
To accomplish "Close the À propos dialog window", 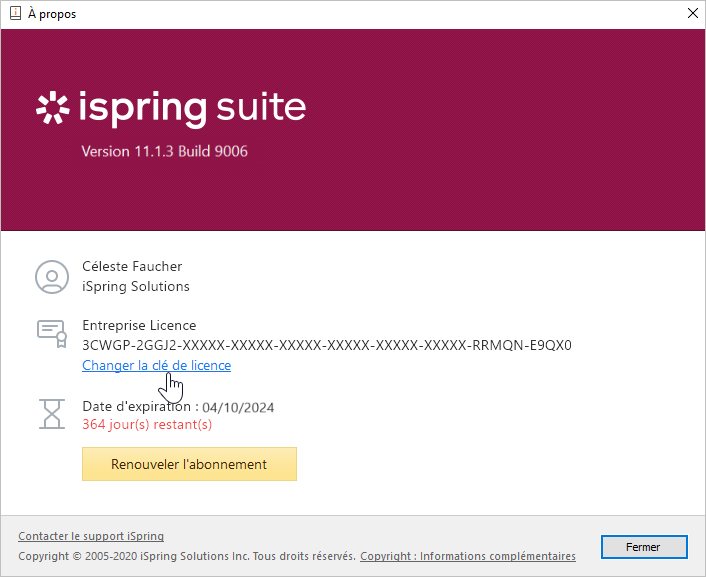I will click(691, 14).
